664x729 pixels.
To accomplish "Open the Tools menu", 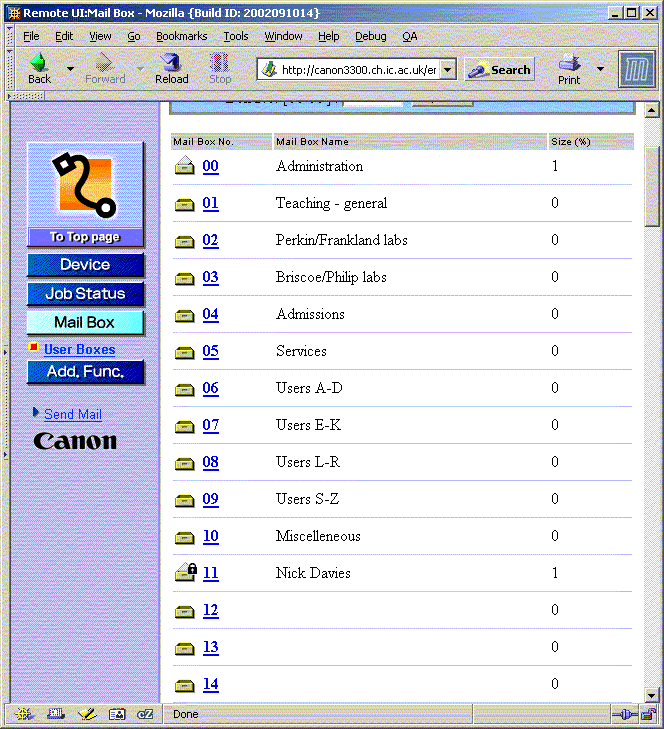I will point(236,36).
